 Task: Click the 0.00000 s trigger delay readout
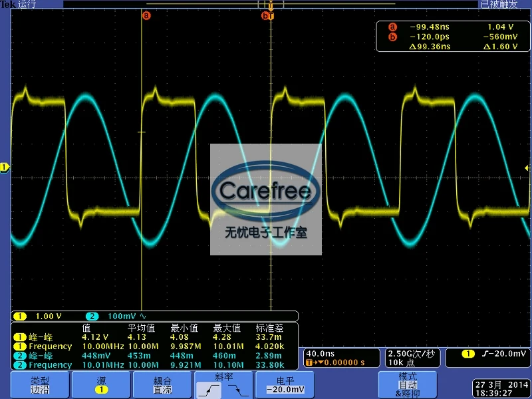(x=344, y=362)
